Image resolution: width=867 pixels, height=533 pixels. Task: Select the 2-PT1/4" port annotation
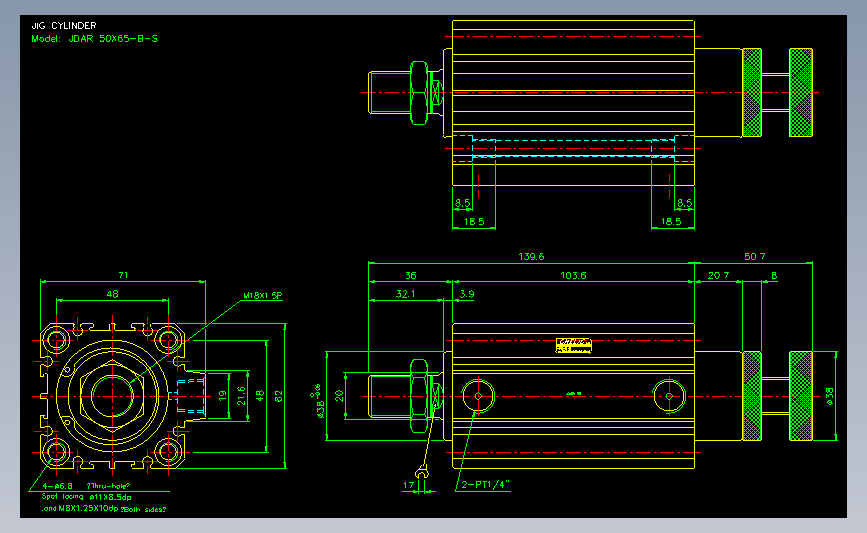pyautogui.click(x=485, y=485)
